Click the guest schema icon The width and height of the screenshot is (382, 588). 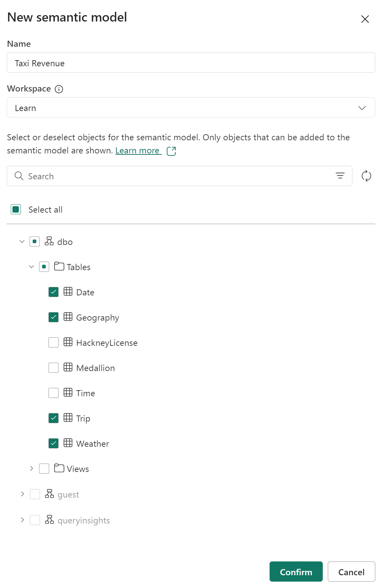coord(49,494)
